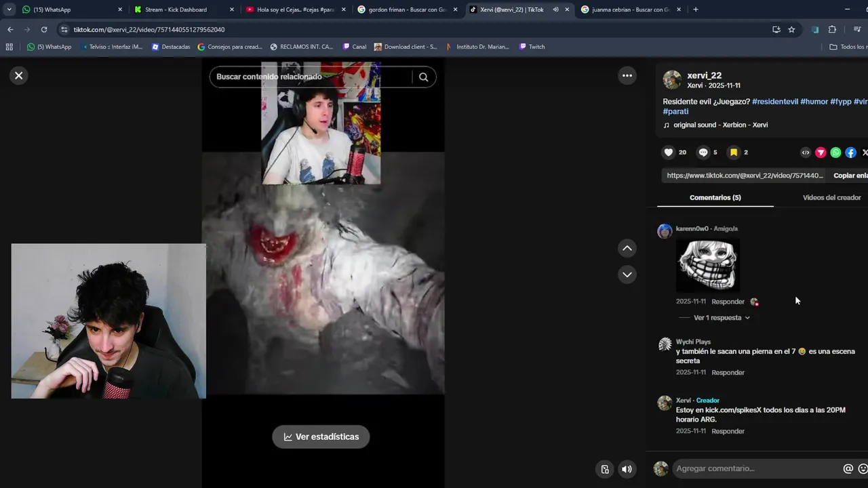The height and width of the screenshot is (488, 868).
Task: Reload the page with refresh icon
Action: (44, 29)
